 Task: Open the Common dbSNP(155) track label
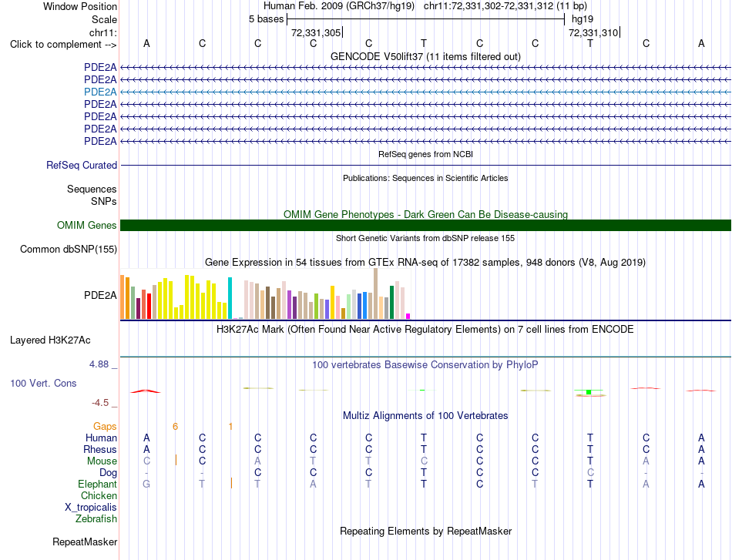[x=69, y=250]
